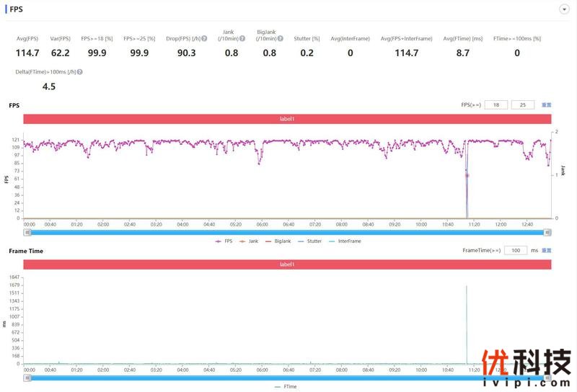
Task: Click help icon next to Delta(FTime)>=100ms
Action: tap(79, 72)
